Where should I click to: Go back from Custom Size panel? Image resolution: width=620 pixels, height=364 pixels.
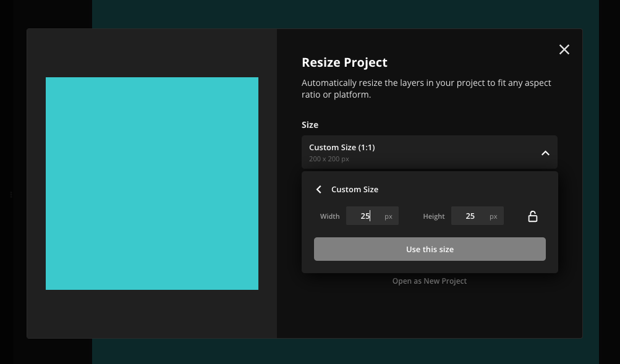[x=319, y=190]
